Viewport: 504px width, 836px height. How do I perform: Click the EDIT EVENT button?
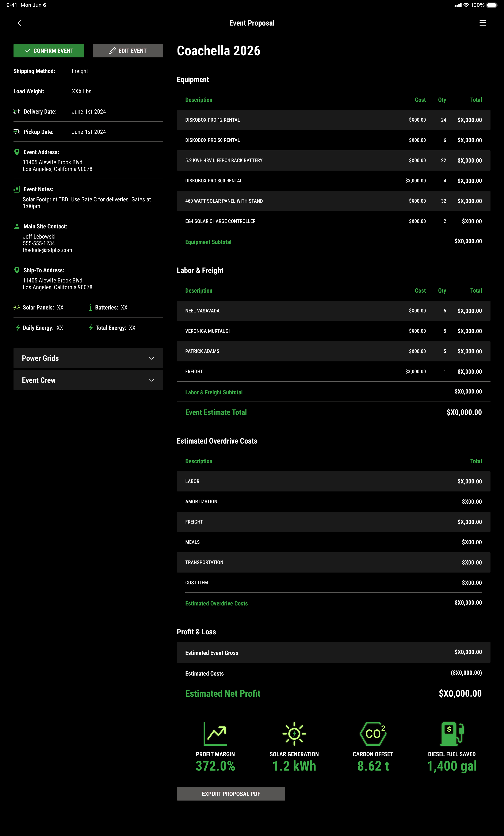128,50
